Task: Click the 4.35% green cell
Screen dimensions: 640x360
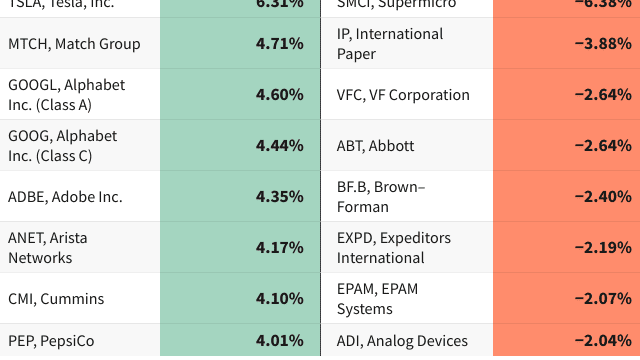Action: pyautogui.click(x=240, y=196)
